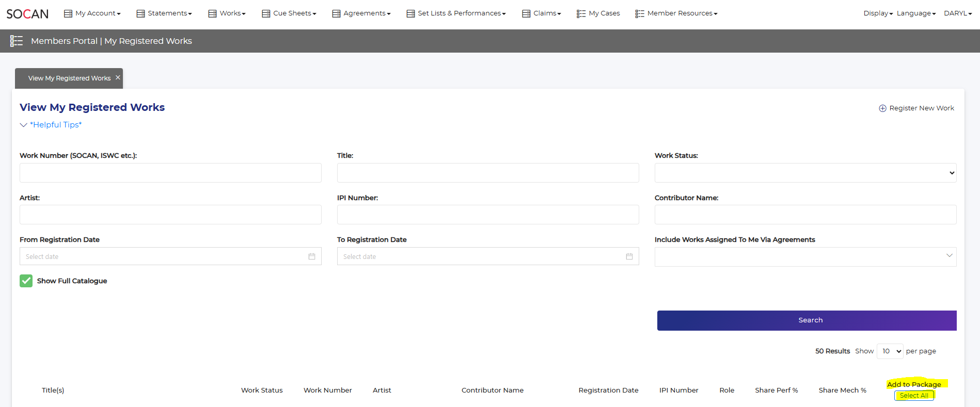The height and width of the screenshot is (407, 980).
Task: Uncheck the Show Full Catalogue checkbox
Action: point(26,281)
